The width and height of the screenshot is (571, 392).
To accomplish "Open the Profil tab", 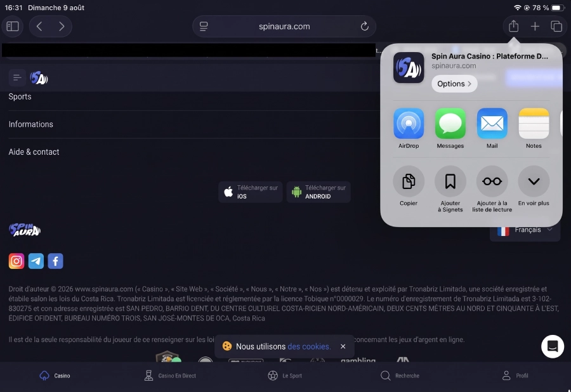I will [515, 376].
